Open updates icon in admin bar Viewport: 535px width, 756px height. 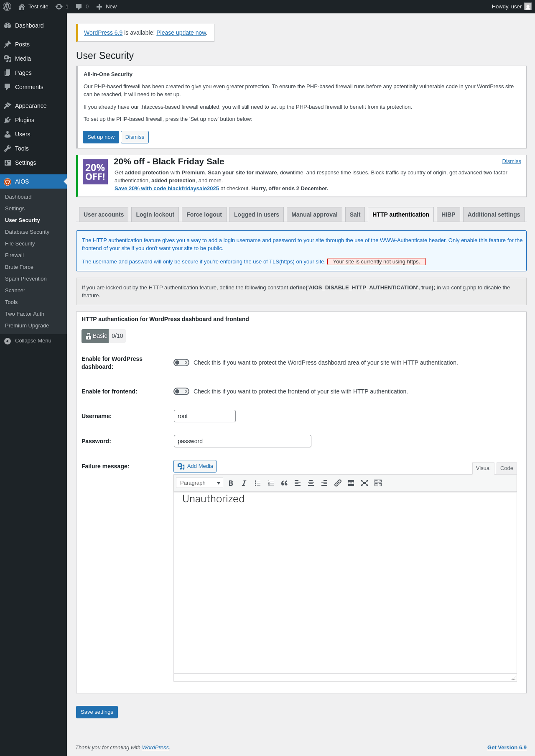coord(62,7)
